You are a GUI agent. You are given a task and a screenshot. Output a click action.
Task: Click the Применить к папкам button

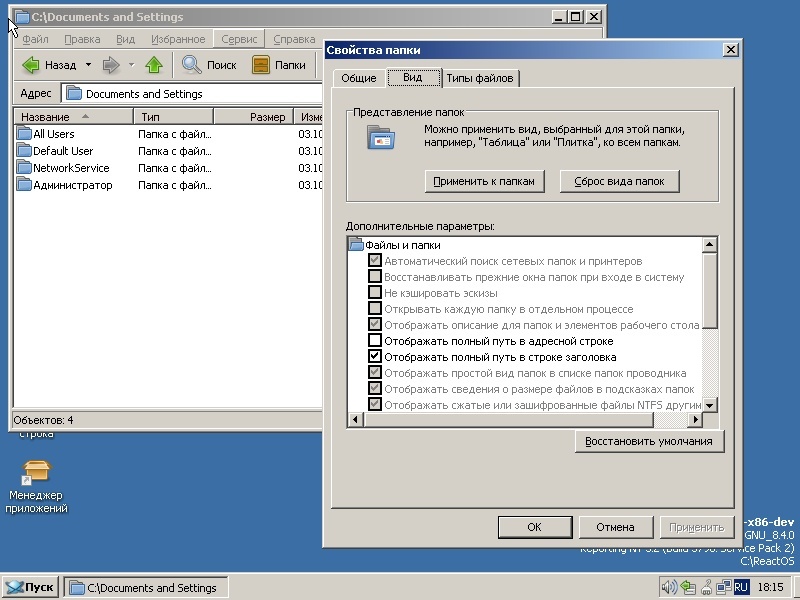[x=484, y=181]
